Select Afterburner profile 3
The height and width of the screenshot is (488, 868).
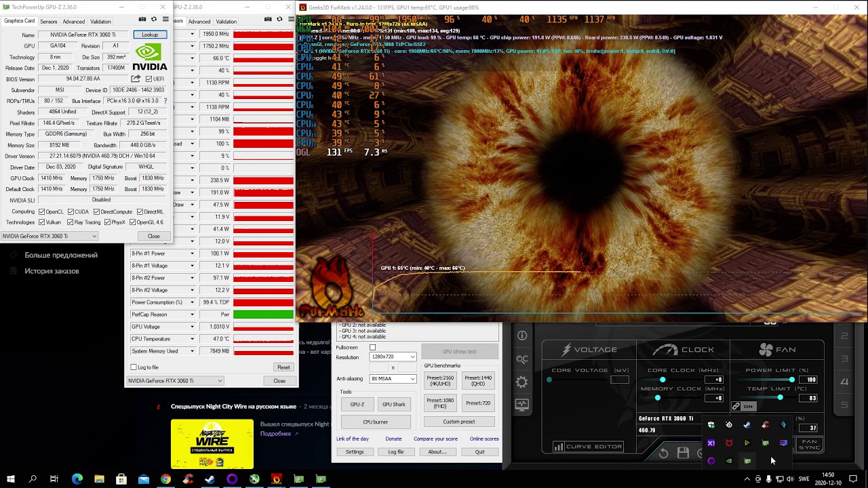[x=844, y=359]
